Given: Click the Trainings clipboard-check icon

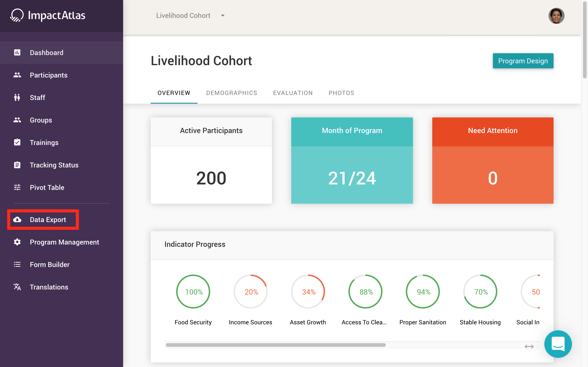Looking at the screenshot, I should [x=17, y=142].
